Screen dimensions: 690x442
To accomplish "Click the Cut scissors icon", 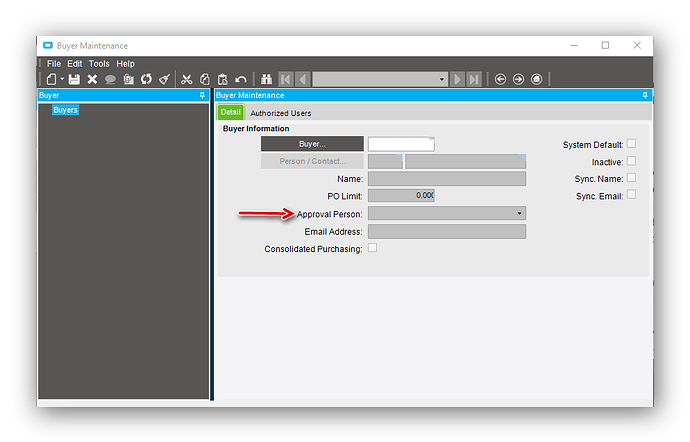I will 187,79.
